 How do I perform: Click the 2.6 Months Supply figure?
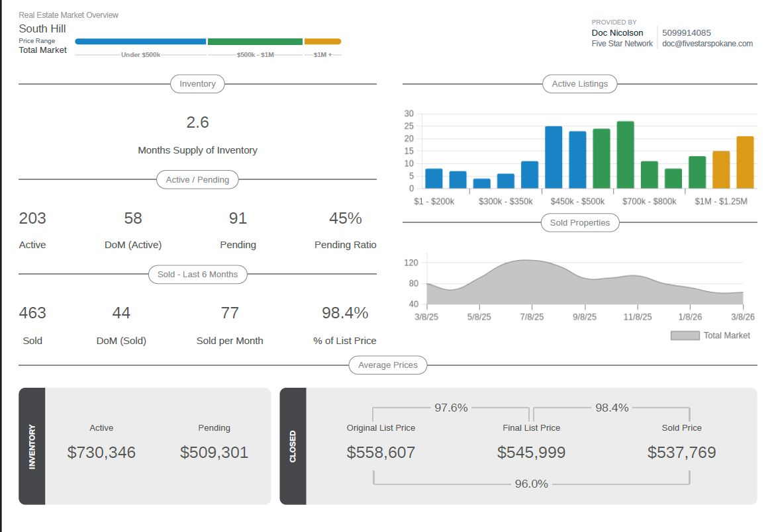click(197, 122)
